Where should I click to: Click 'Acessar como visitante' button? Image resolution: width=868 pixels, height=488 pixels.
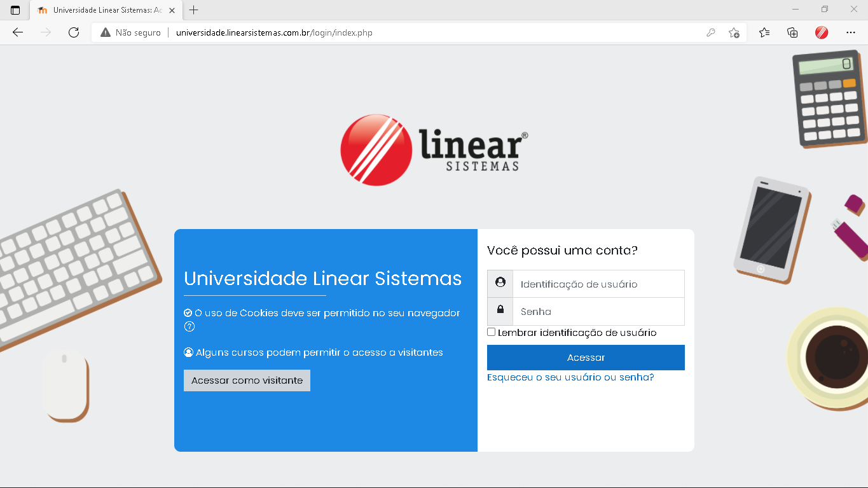(247, 380)
